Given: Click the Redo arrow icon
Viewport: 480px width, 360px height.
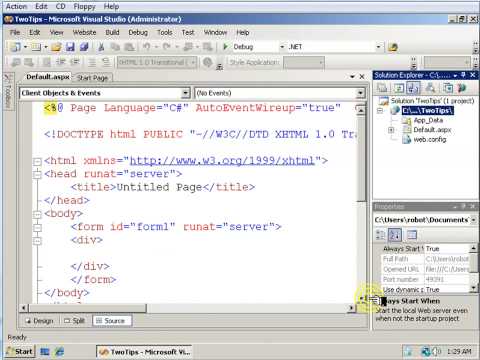Looking at the screenshot, I should pos(167,47).
